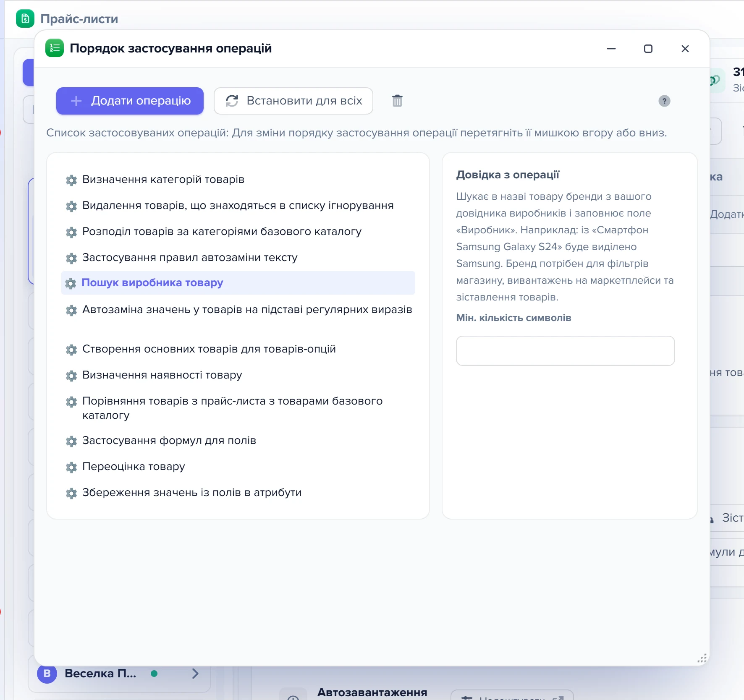Click the Встановити для всіх button
Image resolution: width=744 pixels, height=700 pixels.
pyautogui.click(x=293, y=101)
